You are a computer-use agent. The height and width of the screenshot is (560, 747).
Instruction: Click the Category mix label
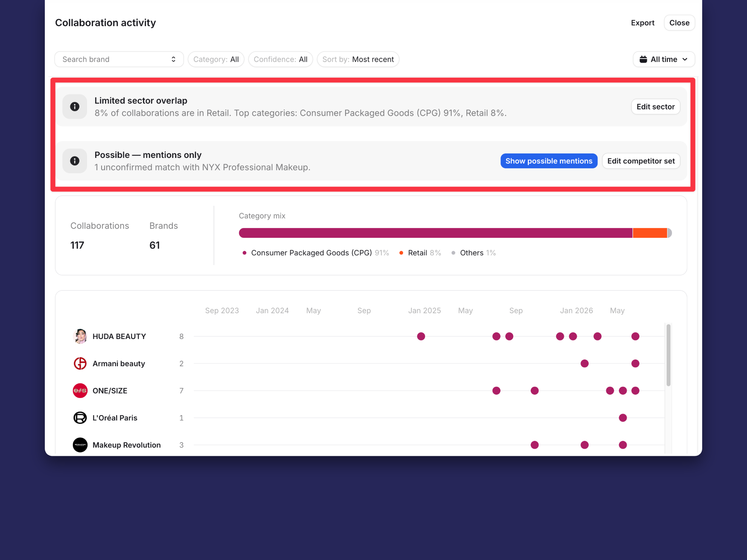(x=262, y=216)
